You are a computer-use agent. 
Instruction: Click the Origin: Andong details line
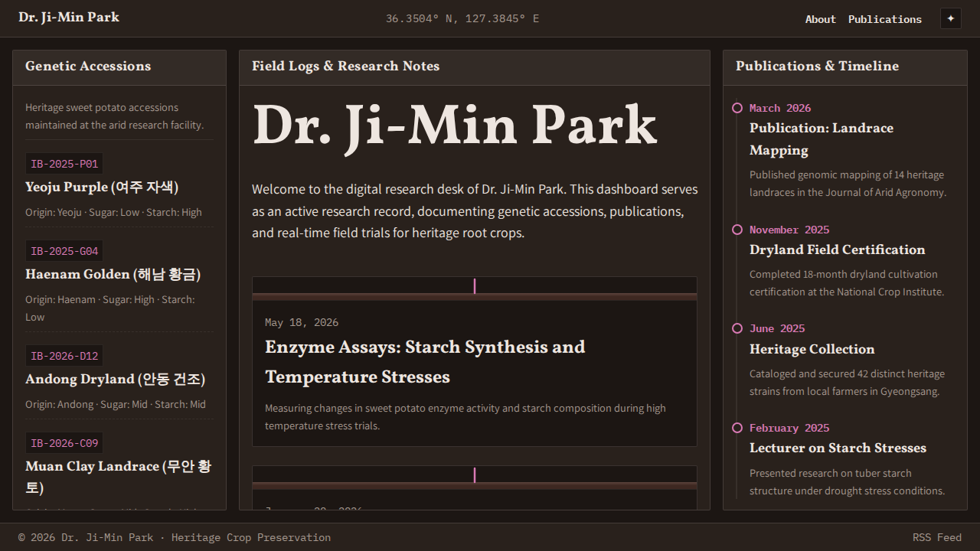116,404
